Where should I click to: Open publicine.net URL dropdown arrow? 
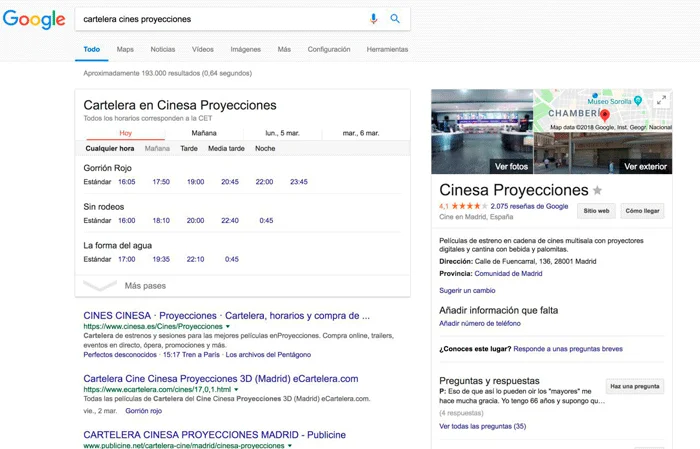coord(289,445)
